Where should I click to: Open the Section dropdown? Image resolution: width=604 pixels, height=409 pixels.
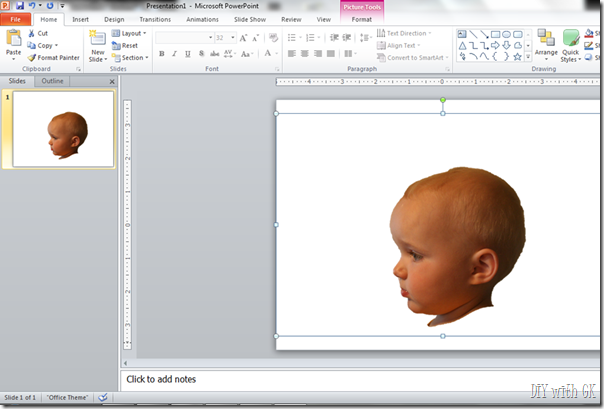point(130,58)
